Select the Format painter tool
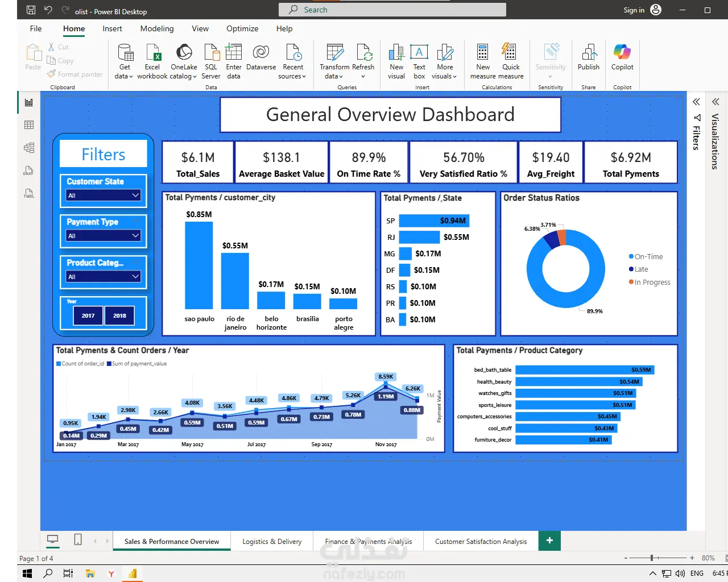The image size is (728, 582). (x=75, y=74)
